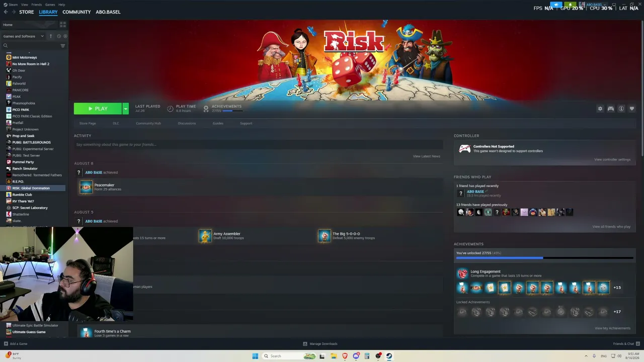Click View controller settings

point(612,159)
